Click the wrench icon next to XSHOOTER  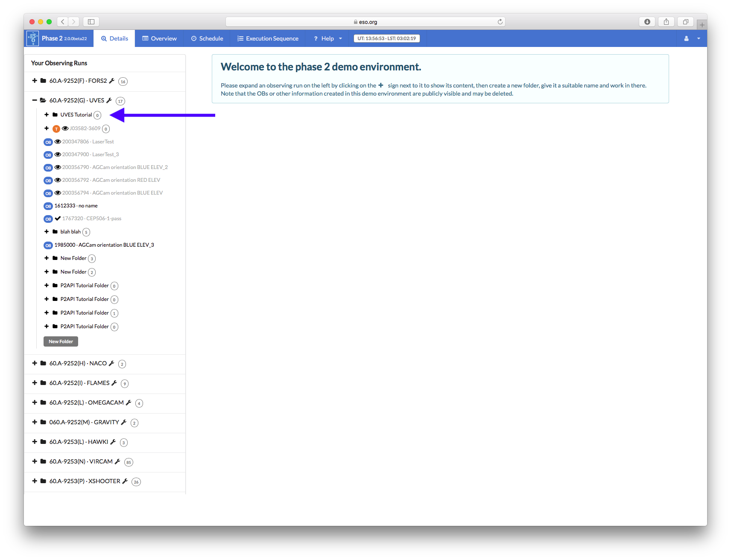(125, 481)
